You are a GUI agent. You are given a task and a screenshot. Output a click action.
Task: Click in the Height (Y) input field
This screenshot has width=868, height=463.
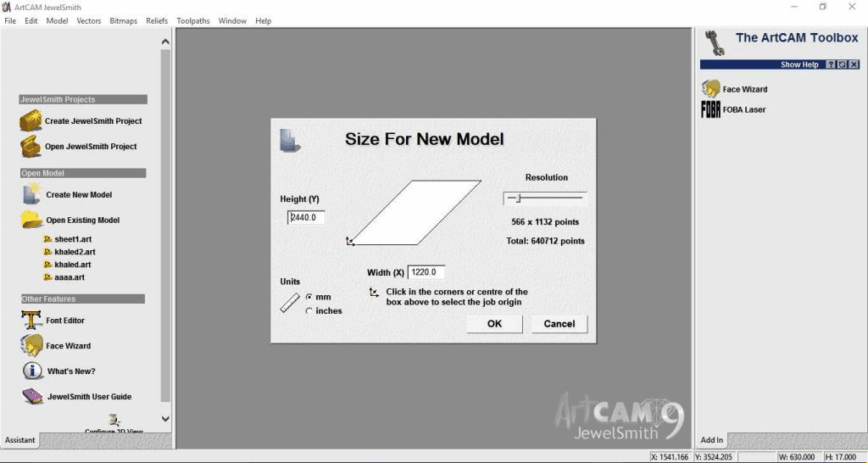click(x=306, y=218)
